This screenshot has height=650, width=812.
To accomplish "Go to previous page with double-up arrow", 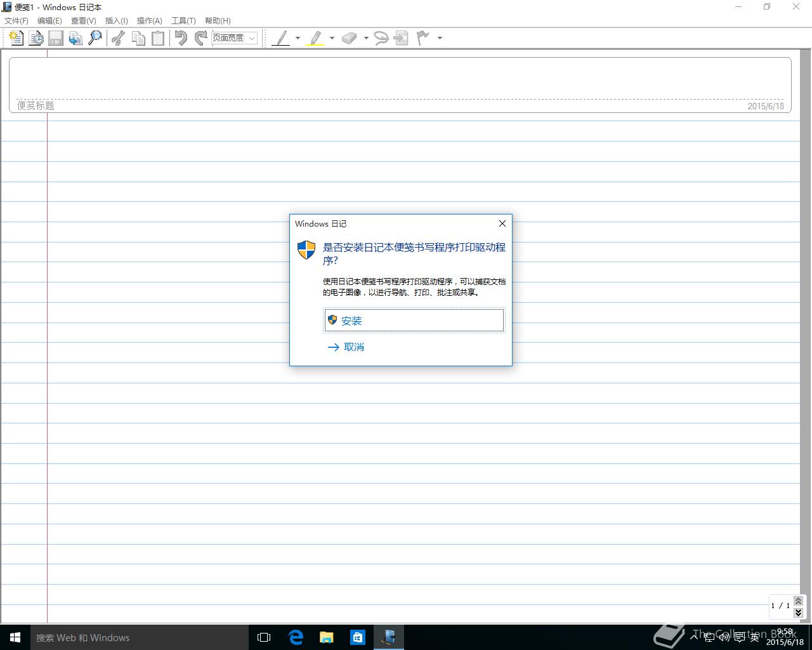I will (798, 600).
